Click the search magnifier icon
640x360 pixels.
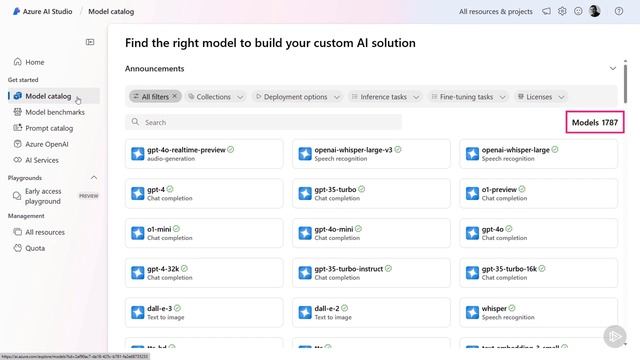pos(135,122)
